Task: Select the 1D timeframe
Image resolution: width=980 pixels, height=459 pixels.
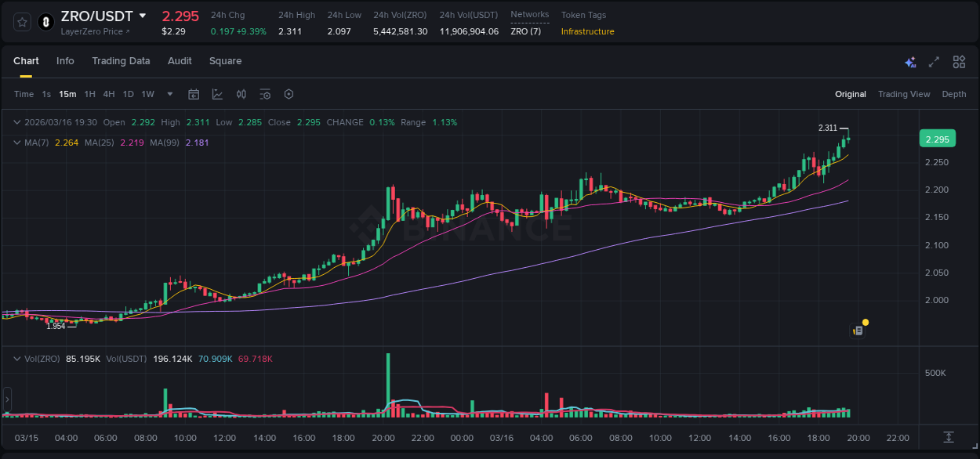Action: point(128,94)
